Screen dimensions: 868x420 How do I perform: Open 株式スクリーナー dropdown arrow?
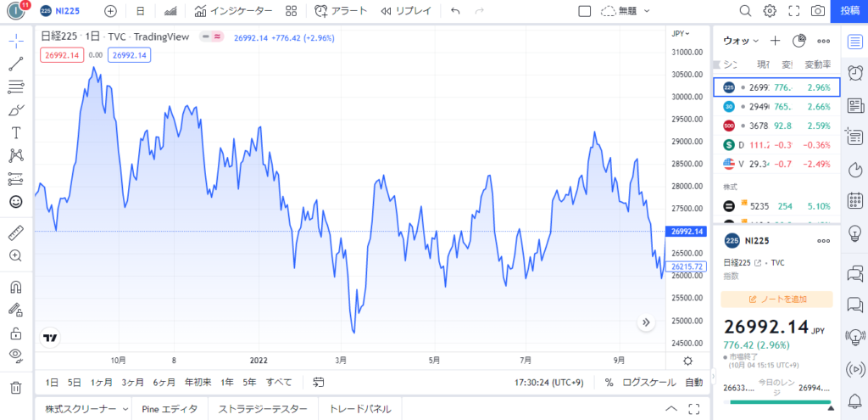(125, 409)
